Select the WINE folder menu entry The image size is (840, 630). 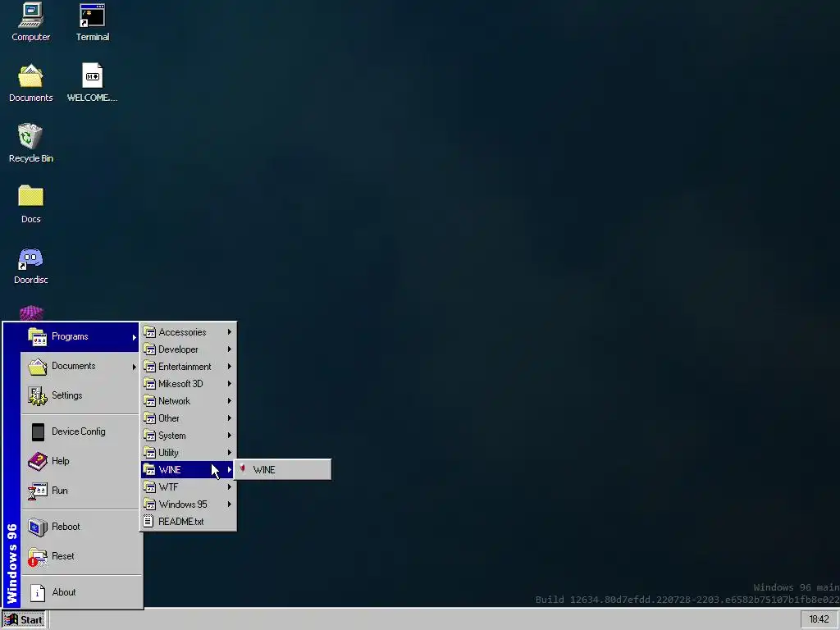pos(188,470)
